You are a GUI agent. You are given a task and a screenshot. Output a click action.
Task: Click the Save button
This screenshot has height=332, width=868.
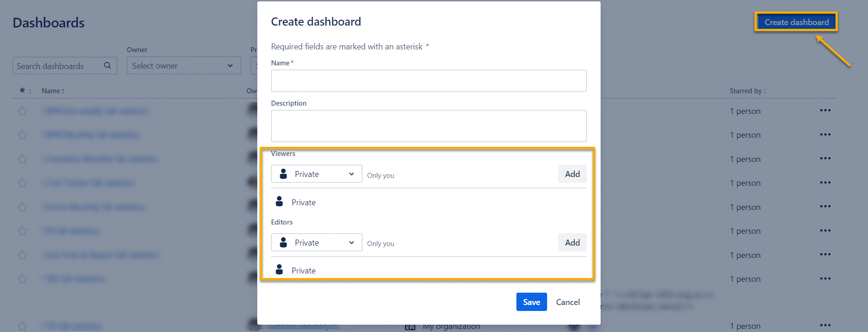[x=531, y=302]
